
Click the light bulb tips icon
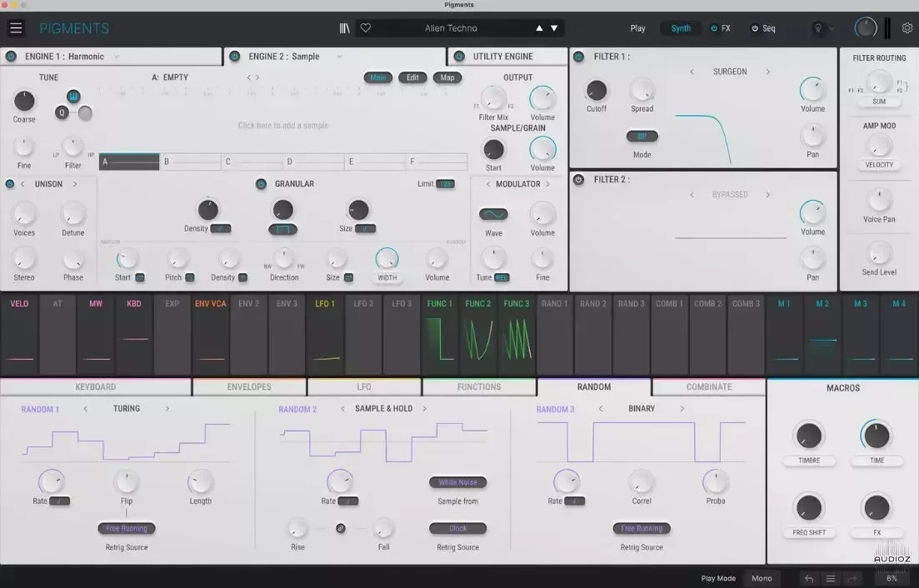[x=818, y=27]
